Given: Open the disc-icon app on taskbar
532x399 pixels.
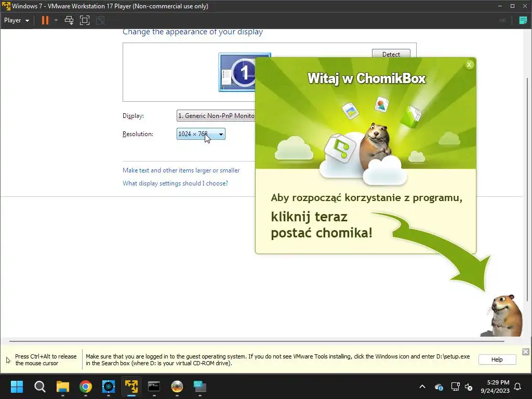Looking at the screenshot, I should [x=177, y=387].
